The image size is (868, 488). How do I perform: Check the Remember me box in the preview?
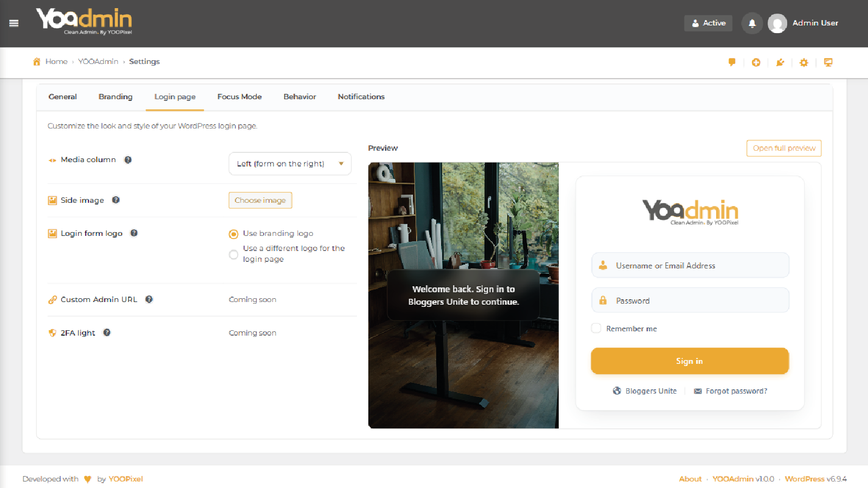[596, 328]
